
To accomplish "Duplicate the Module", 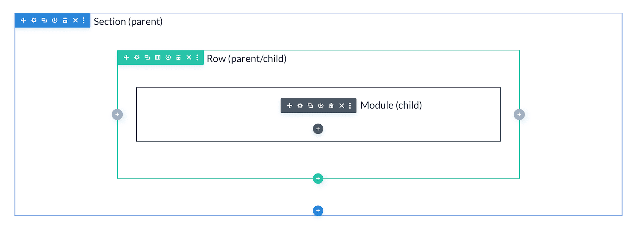I will [x=310, y=105].
